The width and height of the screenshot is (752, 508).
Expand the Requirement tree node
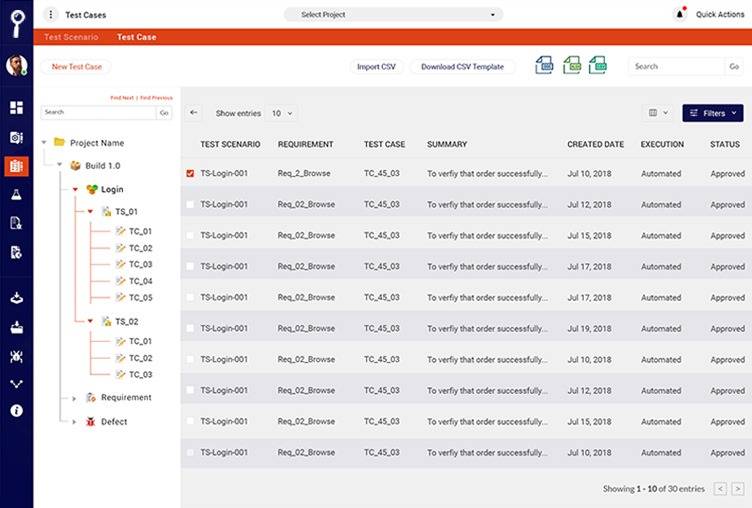(x=74, y=398)
